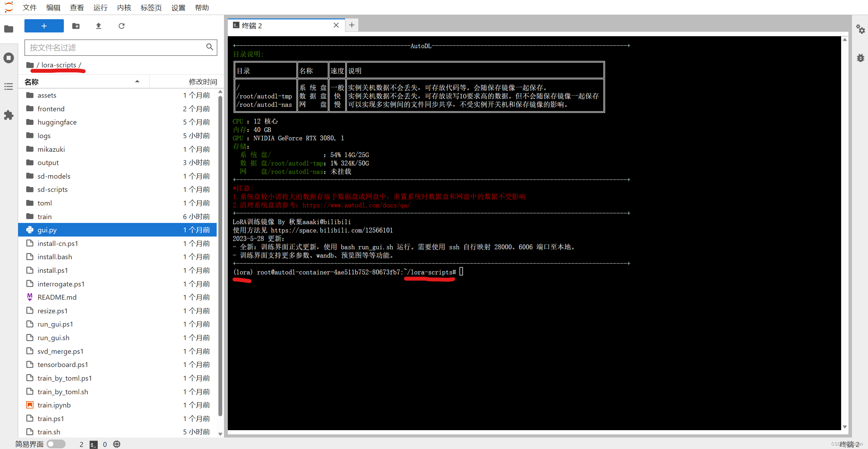Screen dimensions: 868x449
Task: Sort files by 修改时间 column
Action: point(203,82)
